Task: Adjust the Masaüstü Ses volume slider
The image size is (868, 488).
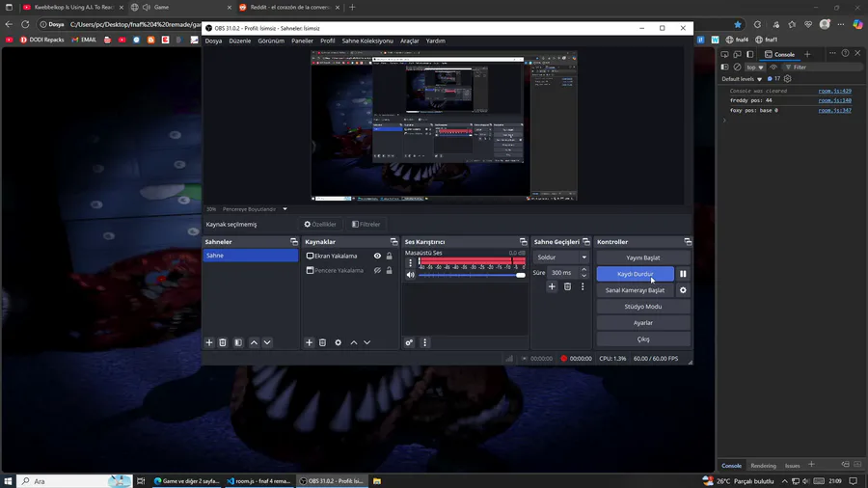Action: click(472, 275)
